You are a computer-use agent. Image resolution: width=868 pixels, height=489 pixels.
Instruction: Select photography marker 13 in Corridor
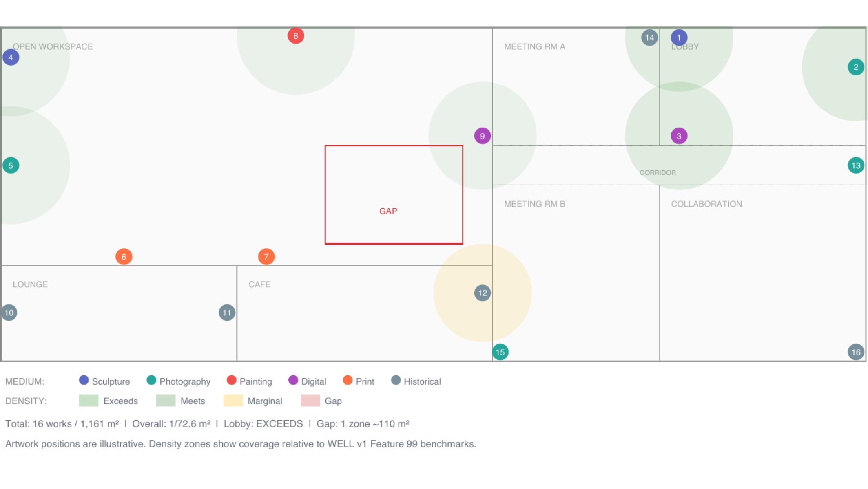pos(856,165)
